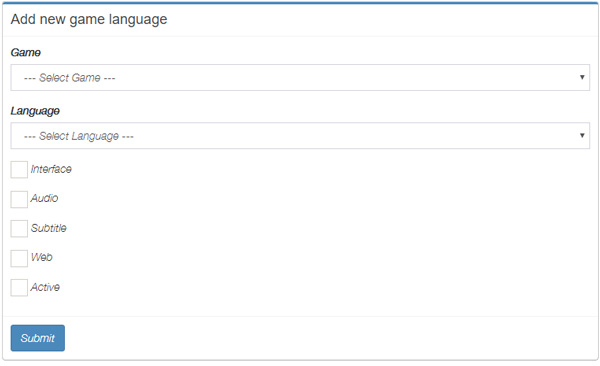Mark the Active checkbox
The image size is (600, 366).
(x=19, y=288)
